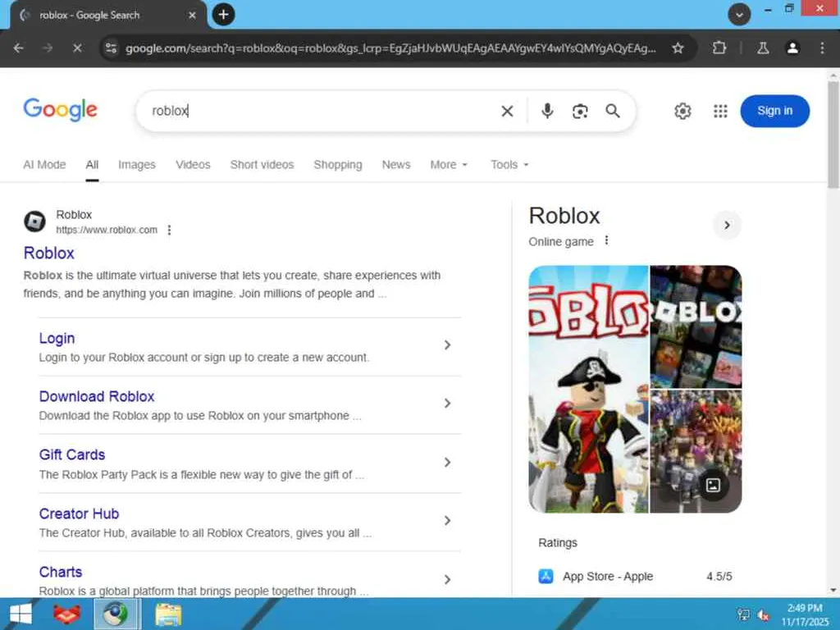Expand the Gift Cards row chevron

pos(447,463)
